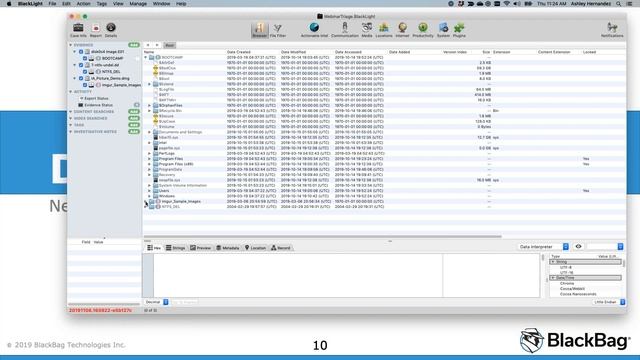Screen dimensions: 640x360
Task: Select the Documents and Settings folder row
Action: tap(384, 132)
